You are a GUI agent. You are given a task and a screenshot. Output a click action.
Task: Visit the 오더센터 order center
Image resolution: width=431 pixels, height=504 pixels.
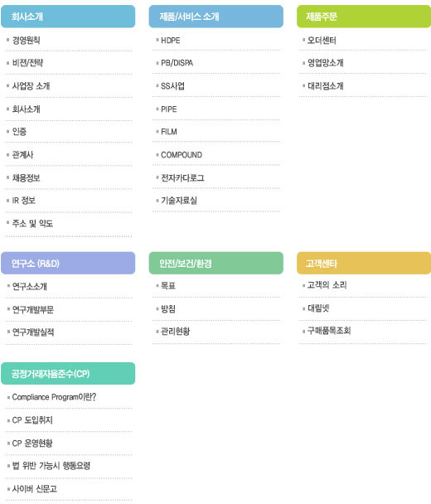coord(322,40)
